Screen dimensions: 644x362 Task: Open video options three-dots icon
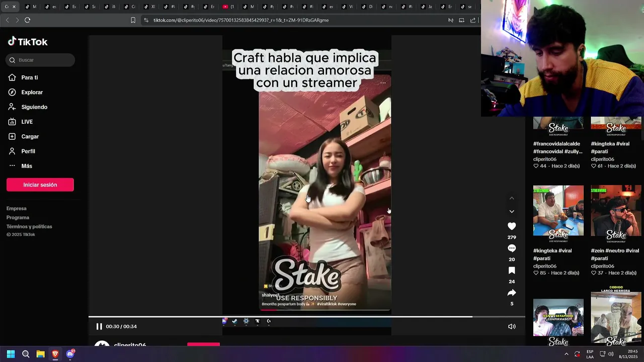[383, 82]
